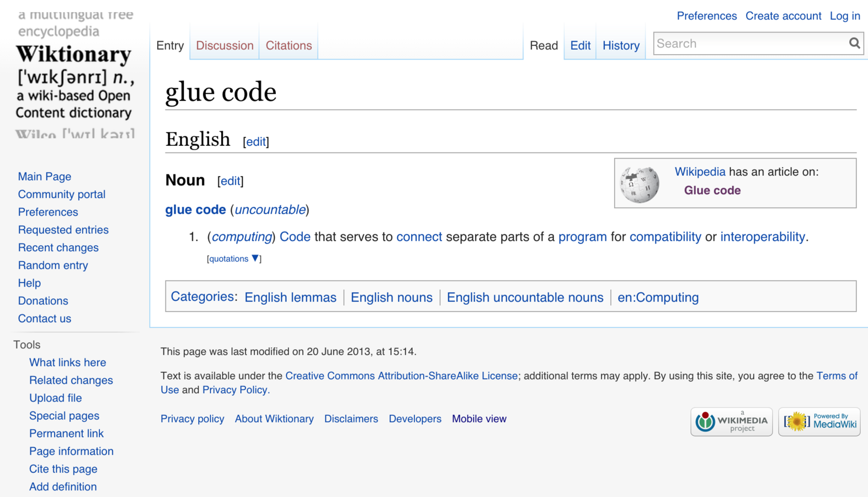The width and height of the screenshot is (868, 497).
Task: Open Requested entries
Action: pyautogui.click(x=63, y=230)
